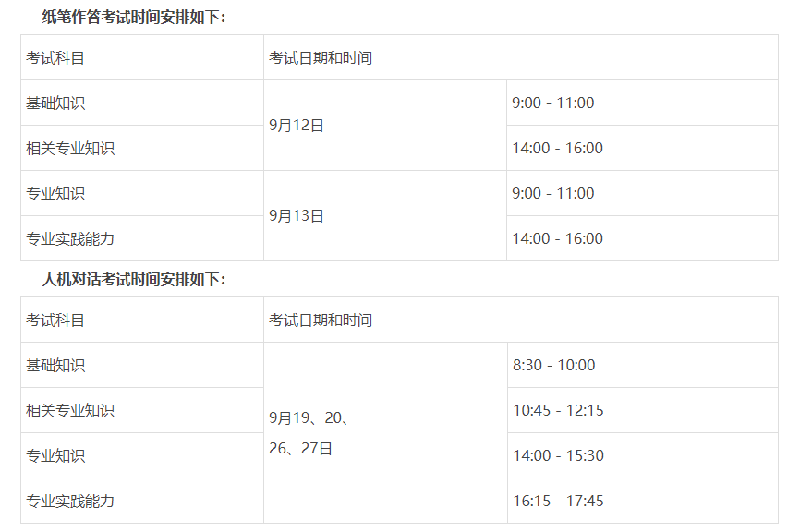Click 考试日期和时间 header of second table
The image size is (800, 532).
[x=321, y=320]
